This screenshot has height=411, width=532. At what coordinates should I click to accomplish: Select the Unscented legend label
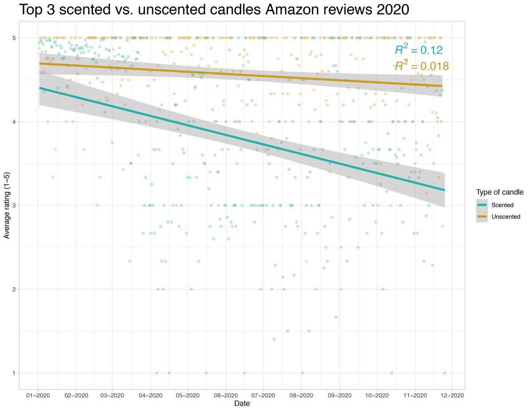pyautogui.click(x=506, y=216)
